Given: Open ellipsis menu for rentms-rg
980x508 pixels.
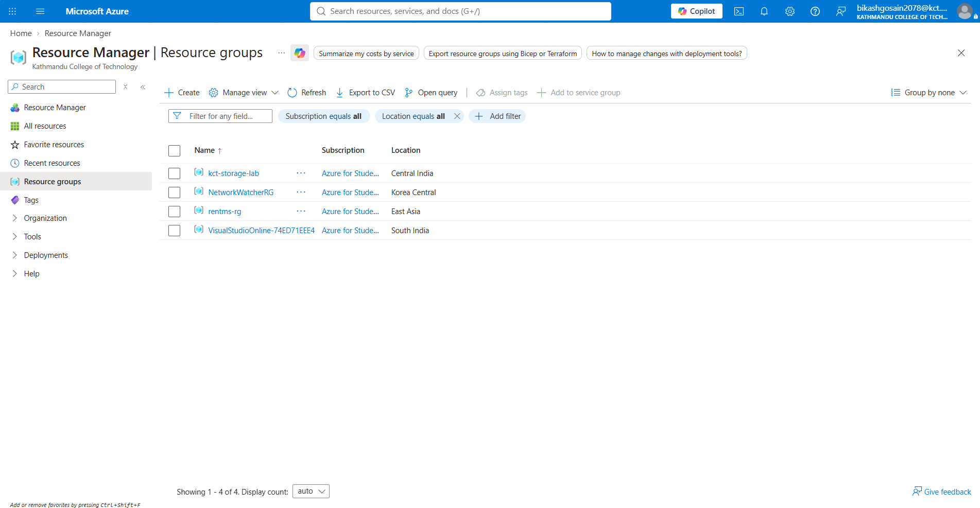Looking at the screenshot, I should click(x=301, y=212).
